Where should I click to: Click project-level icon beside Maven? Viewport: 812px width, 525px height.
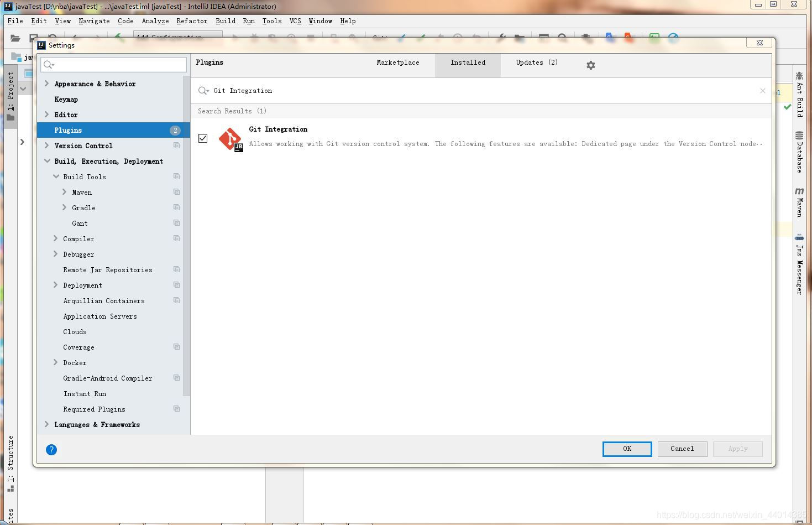coord(177,192)
